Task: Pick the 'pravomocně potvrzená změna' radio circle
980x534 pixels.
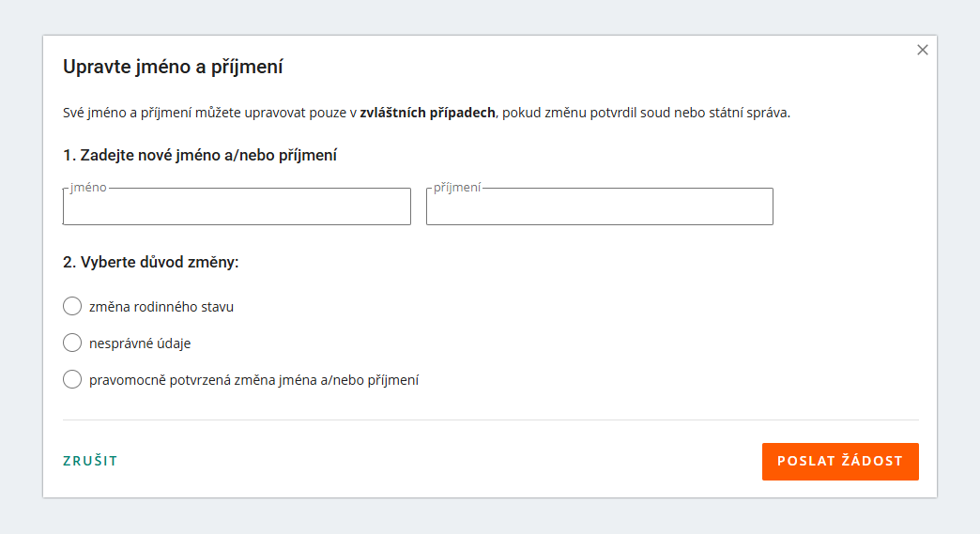Action: (72, 379)
